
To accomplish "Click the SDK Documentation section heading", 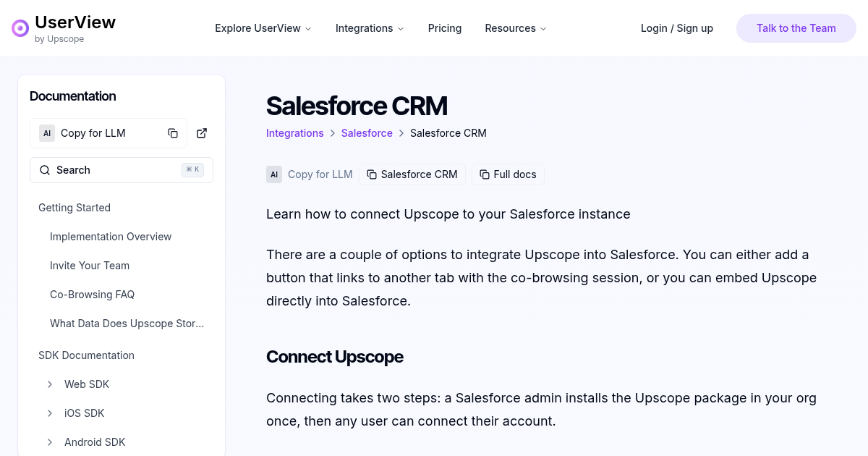I will tap(86, 355).
